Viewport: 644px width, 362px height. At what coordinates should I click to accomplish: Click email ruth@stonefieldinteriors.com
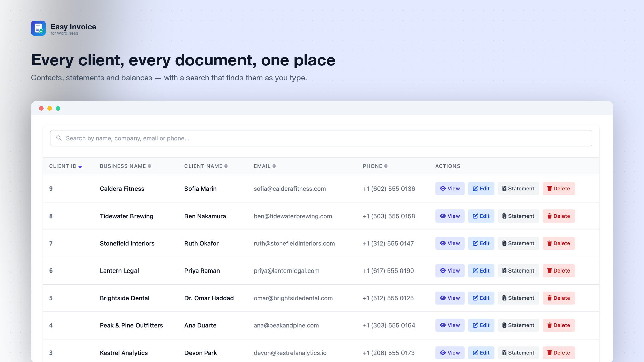click(x=294, y=243)
